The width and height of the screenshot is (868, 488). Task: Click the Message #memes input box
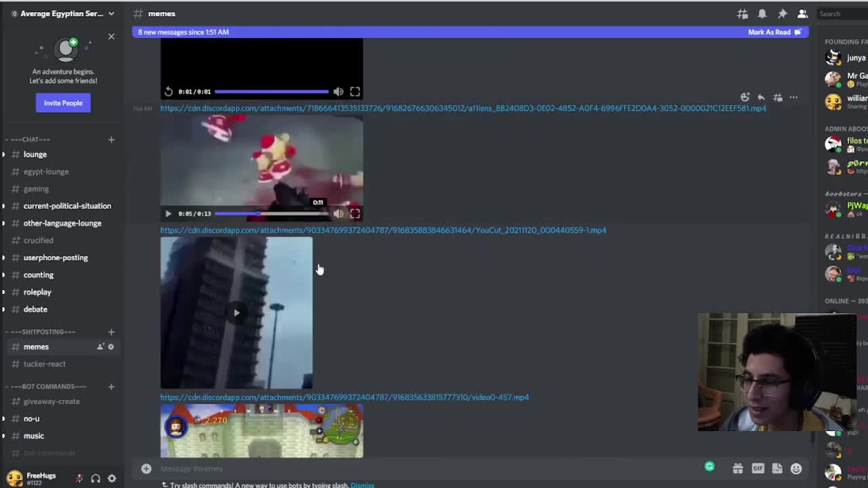427,468
